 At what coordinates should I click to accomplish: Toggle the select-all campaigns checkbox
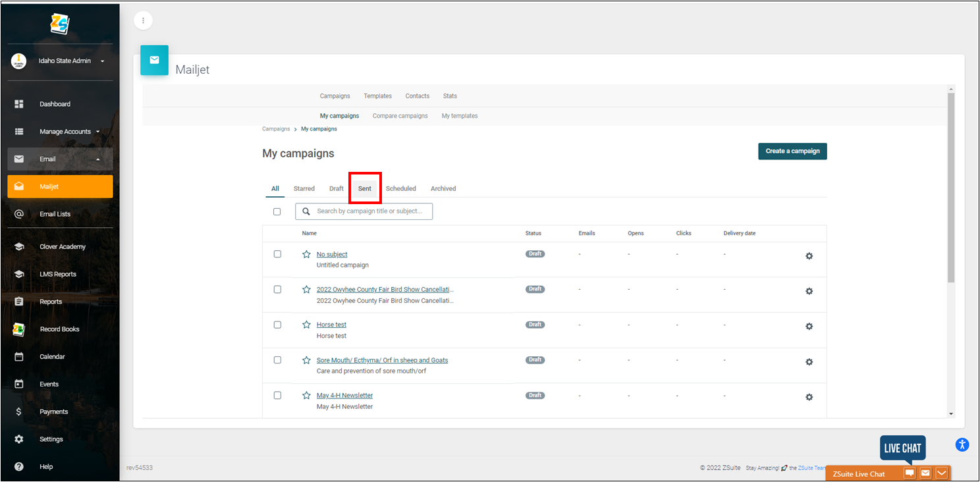(x=277, y=211)
